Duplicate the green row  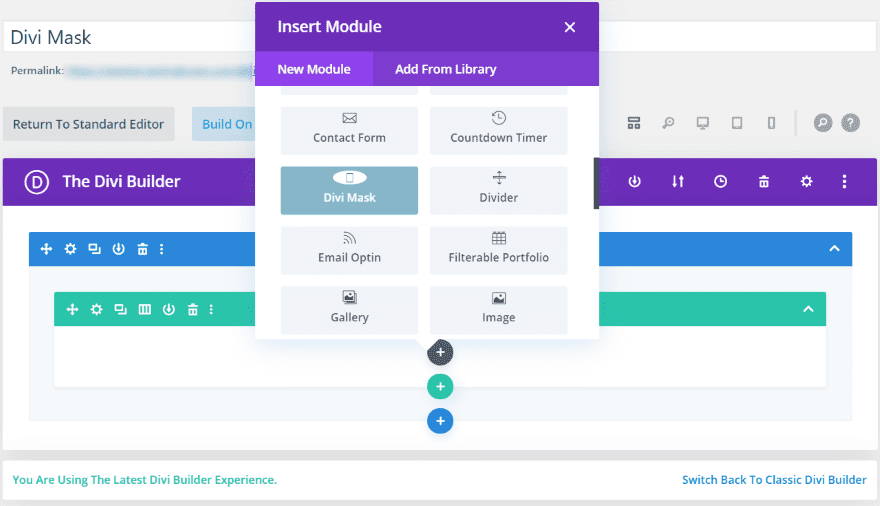pyautogui.click(x=121, y=309)
